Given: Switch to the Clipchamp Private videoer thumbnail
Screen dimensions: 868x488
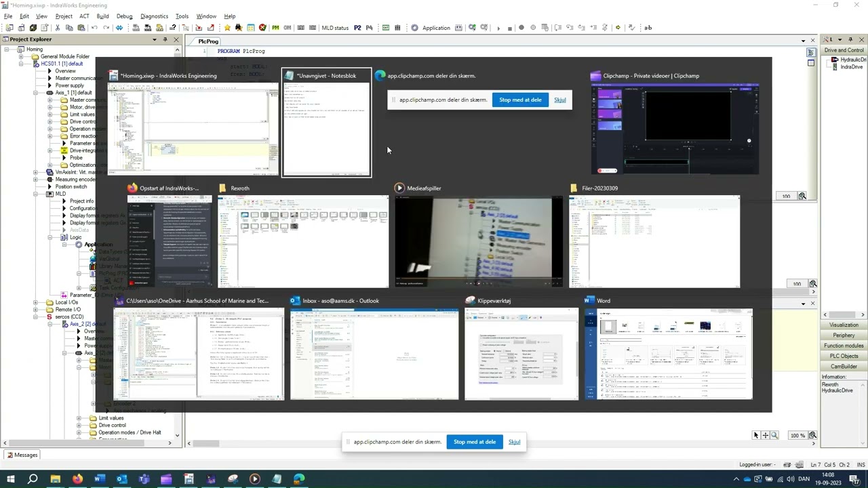Looking at the screenshot, I should [x=675, y=123].
